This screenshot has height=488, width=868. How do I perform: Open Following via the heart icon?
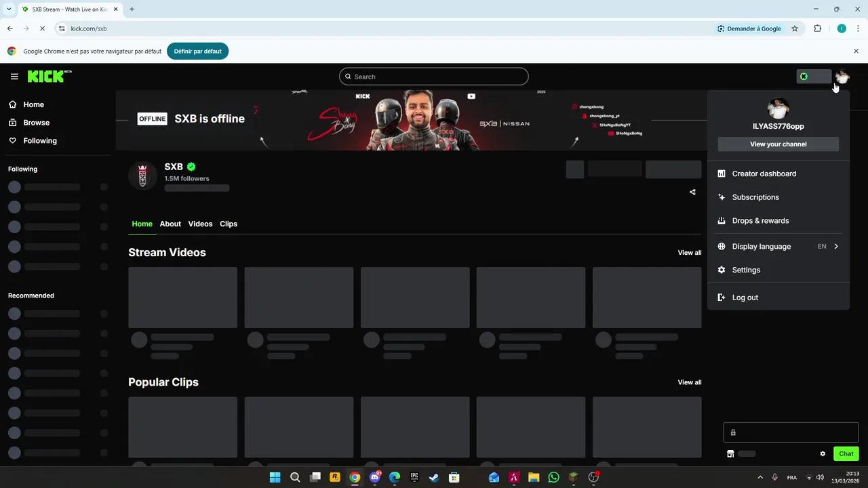coord(12,140)
